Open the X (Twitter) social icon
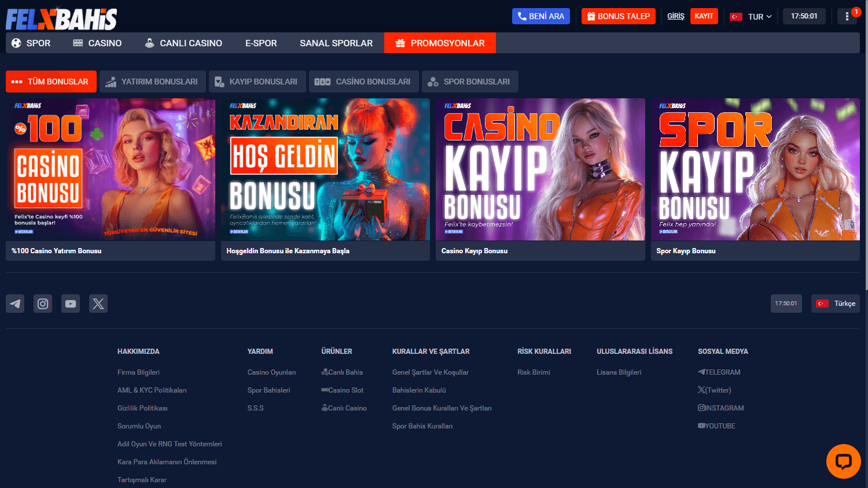 pyautogui.click(x=98, y=304)
